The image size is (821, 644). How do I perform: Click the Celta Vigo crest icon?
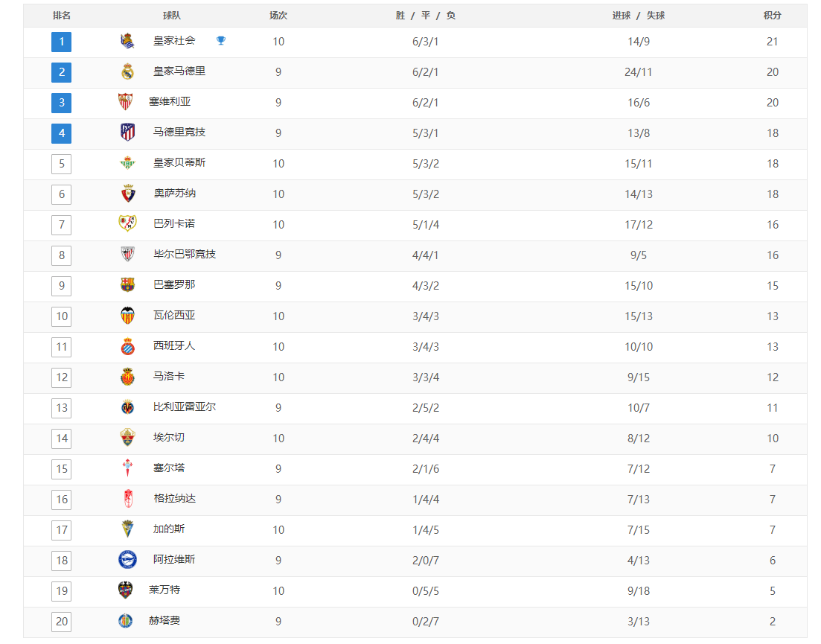point(127,468)
